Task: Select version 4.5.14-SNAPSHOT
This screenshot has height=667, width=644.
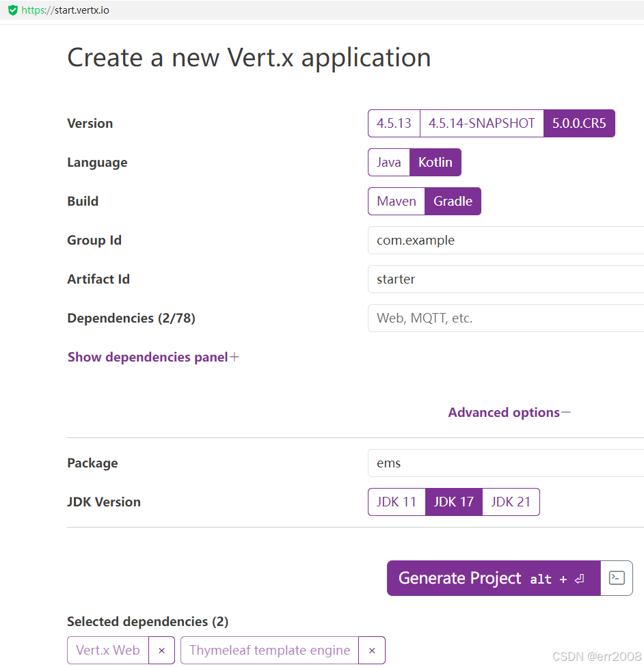Action: (x=481, y=124)
